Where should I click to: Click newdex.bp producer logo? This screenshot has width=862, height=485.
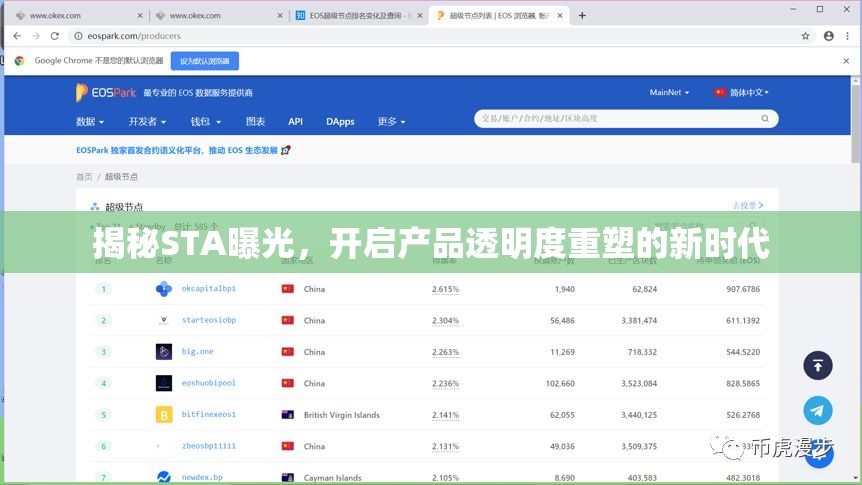164,477
